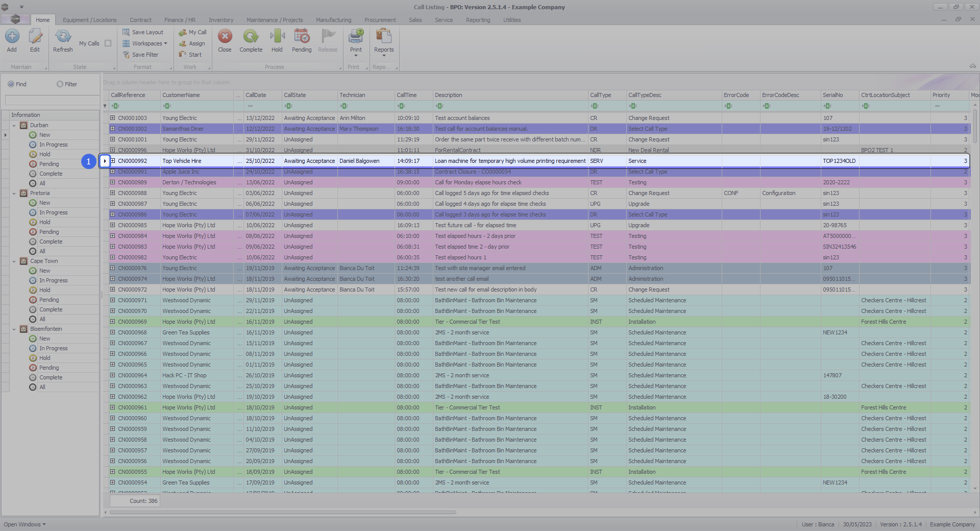The image size is (980, 531).
Task: Sort by the CustomerName column header
Action: pyautogui.click(x=198, y=95)
